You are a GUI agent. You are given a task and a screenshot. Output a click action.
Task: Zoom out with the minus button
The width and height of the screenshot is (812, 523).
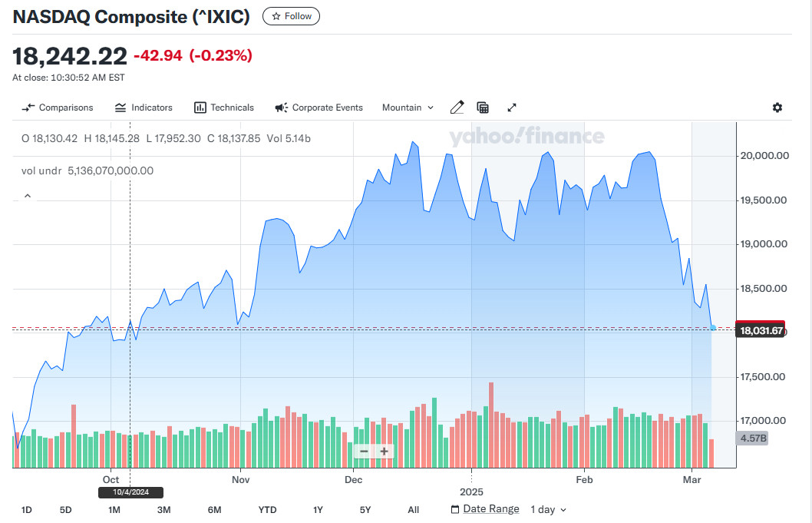coord(364,452)
